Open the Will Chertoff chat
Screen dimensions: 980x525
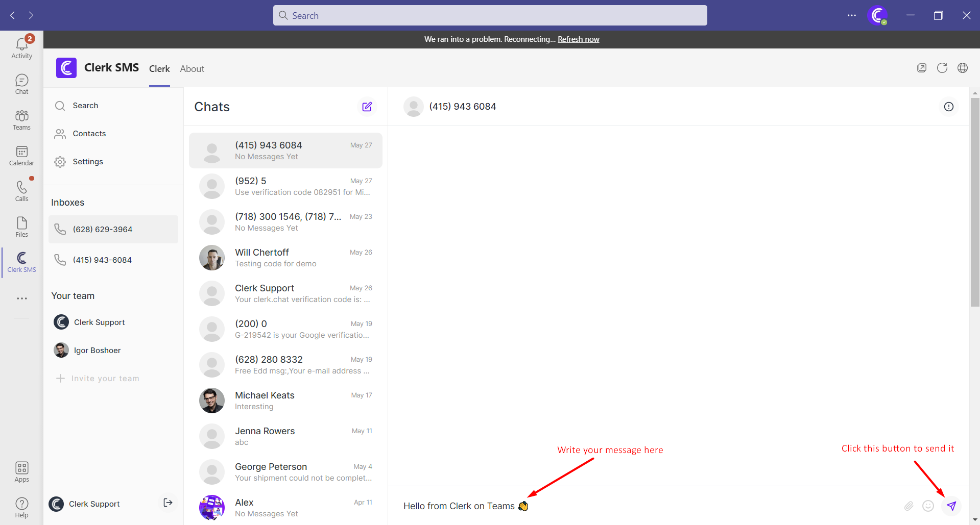pos(285,258)
